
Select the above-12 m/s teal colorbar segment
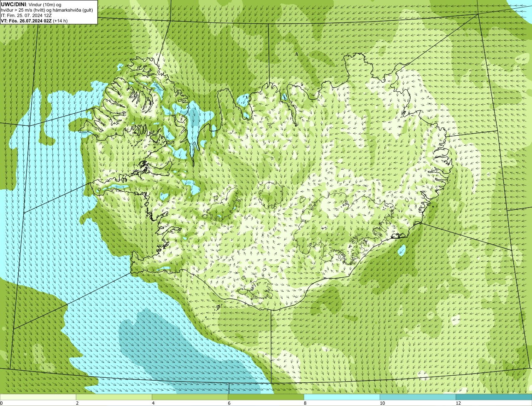tap(494, 397)
